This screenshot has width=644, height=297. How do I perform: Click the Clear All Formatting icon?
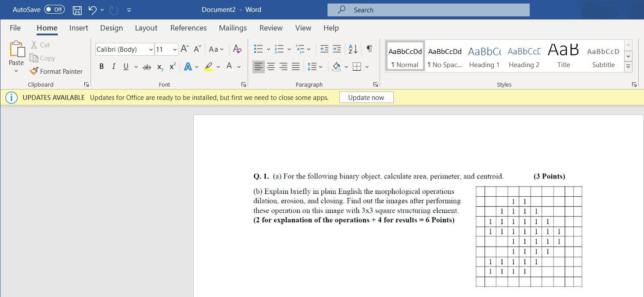tap(237, 49)
